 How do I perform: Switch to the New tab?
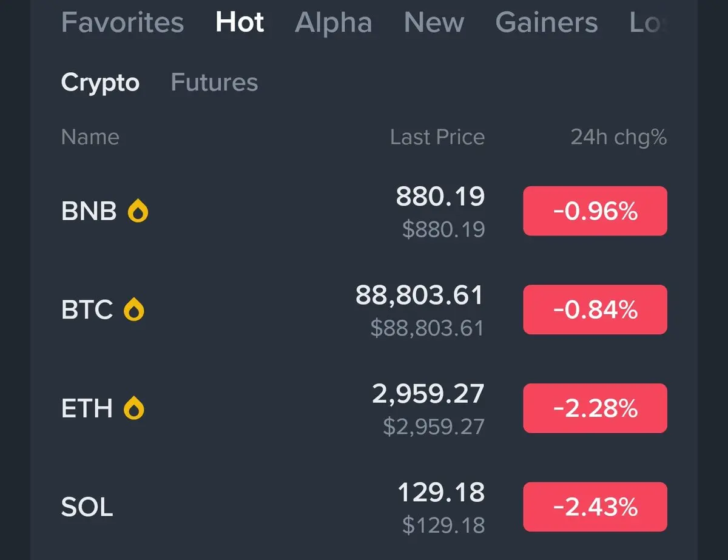(434, 23)
